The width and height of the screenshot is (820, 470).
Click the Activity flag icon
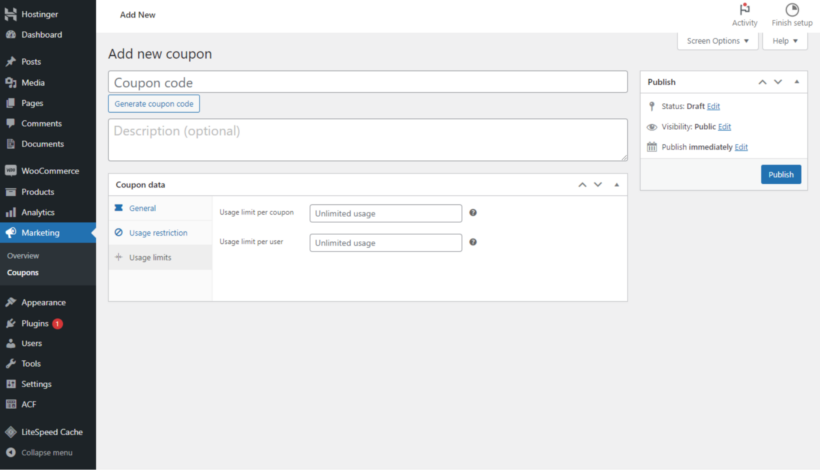(744, 10)
